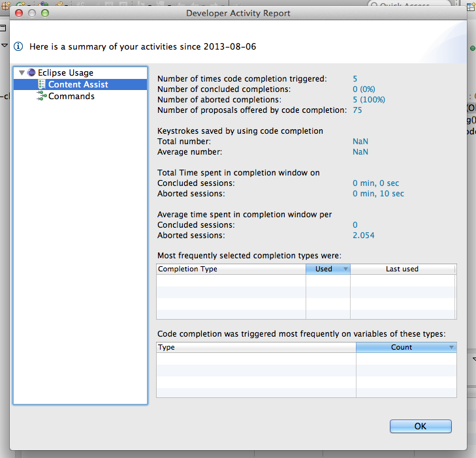Click the blue info icon
This screenshot has width=476, height=458.
point(18,46)
